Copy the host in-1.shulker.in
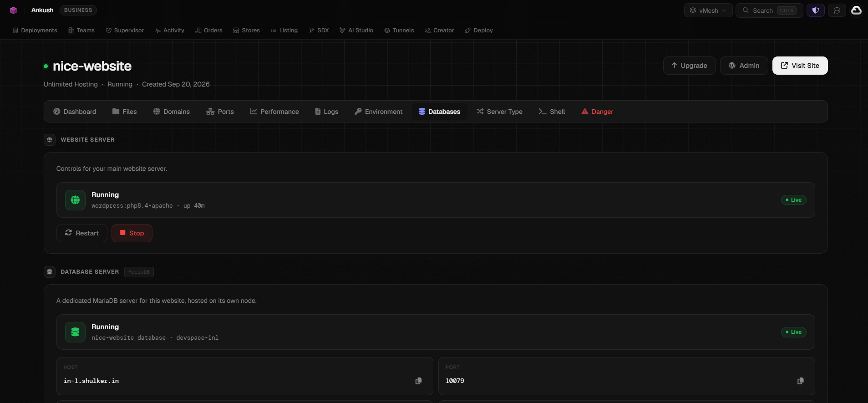 [x=418, y=381]
